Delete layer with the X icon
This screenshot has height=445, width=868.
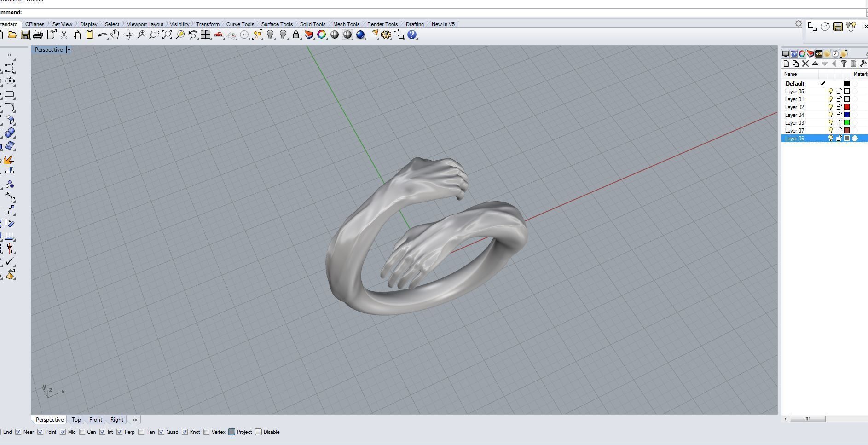pos(805,64)
